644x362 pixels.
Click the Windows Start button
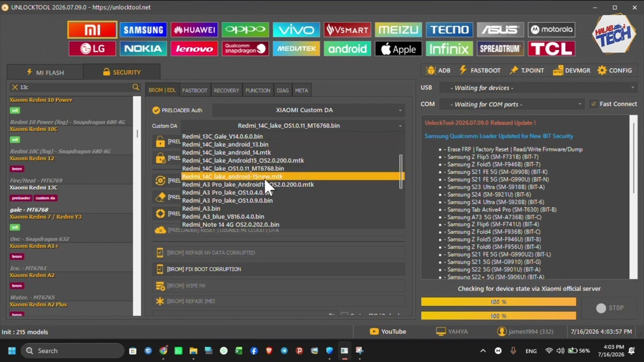pos(12,351)
